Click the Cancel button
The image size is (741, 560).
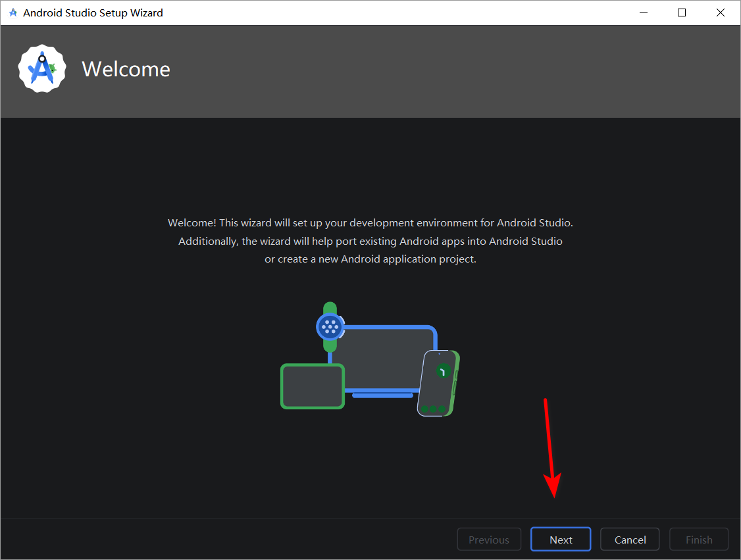pyautogui.click(x=630, y=539)
